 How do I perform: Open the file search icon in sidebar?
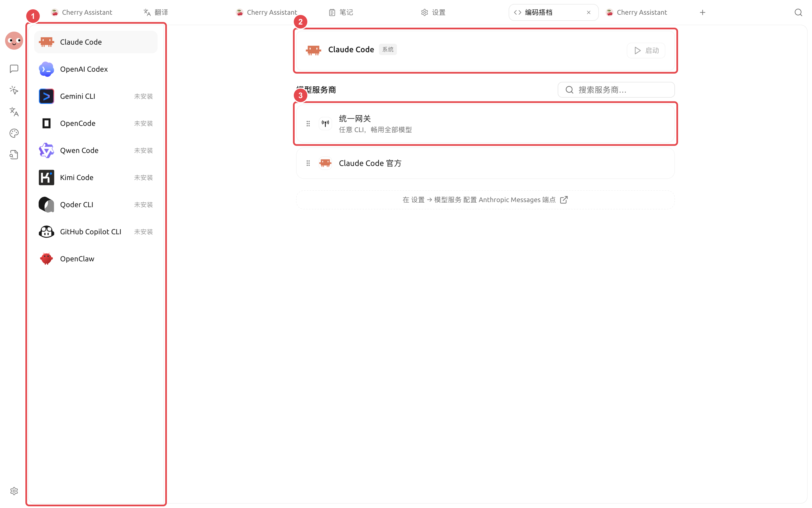pos(14,155)
